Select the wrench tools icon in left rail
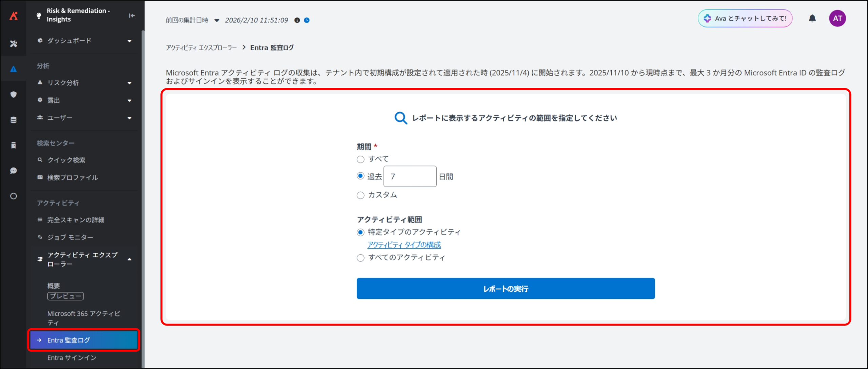The width and height of the screenshot is (868, 369). 14,44
